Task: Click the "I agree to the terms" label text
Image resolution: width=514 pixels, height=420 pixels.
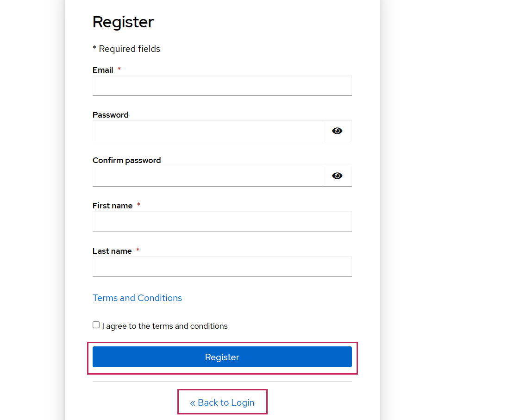Action: tap(165, 326)
